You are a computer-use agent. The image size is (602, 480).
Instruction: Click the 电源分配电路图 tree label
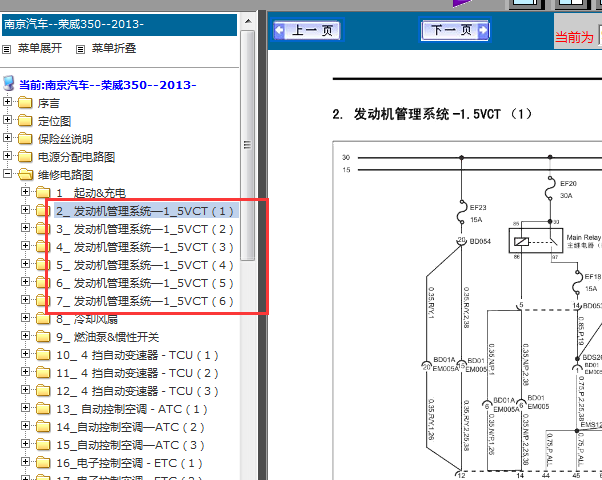click(x=76, y=157)
